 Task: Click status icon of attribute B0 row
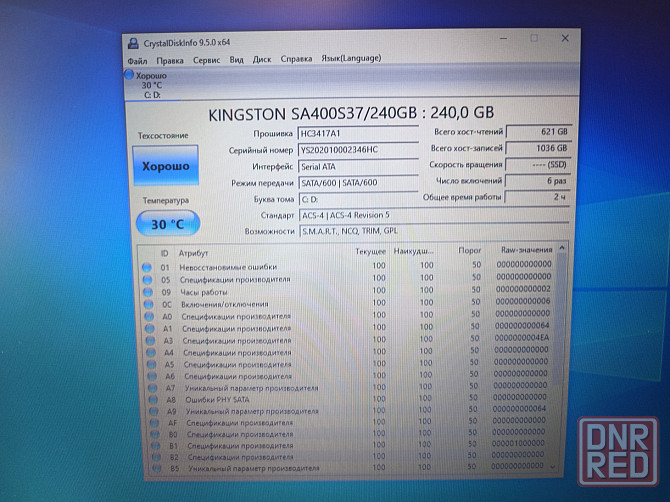155,434
